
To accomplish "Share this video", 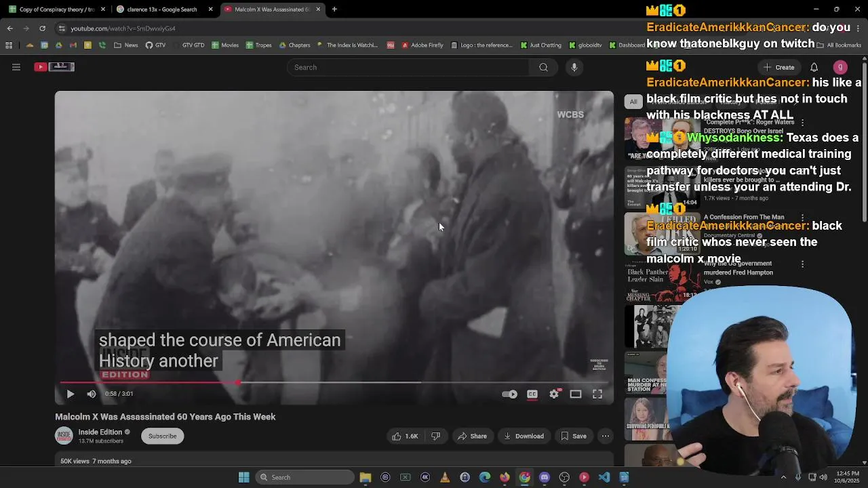I will [472, 436].
